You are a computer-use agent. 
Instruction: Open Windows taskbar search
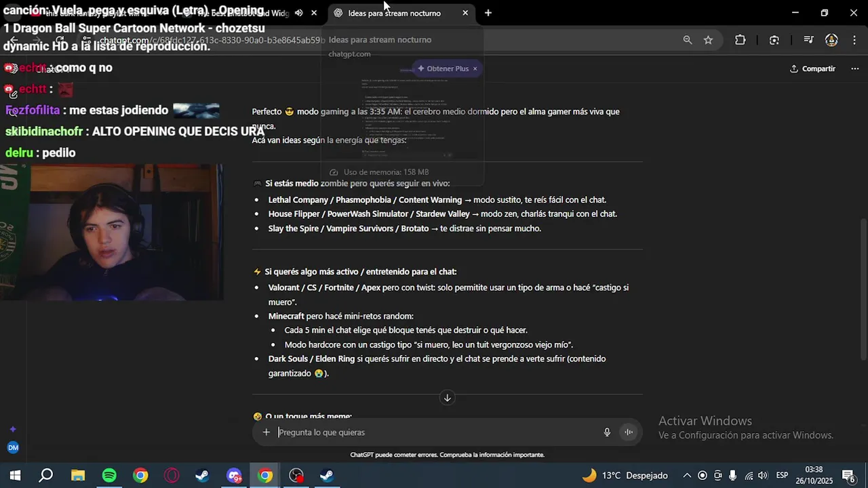46,475
